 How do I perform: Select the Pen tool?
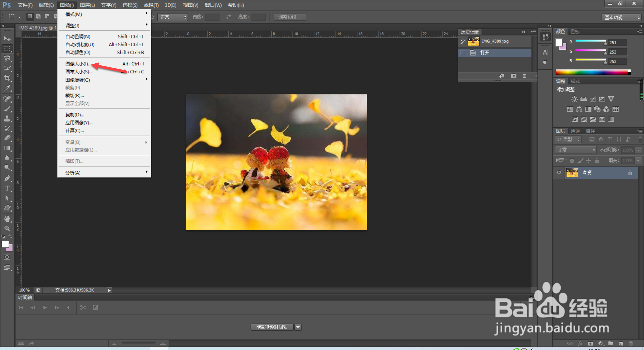click(x=7, y=178)
